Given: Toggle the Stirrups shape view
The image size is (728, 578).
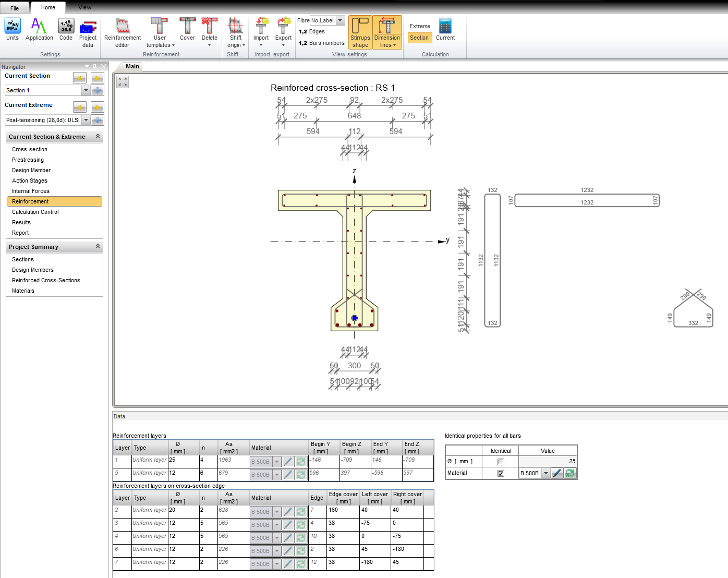Looking at the screenshot, I should pyautogui.click(x=360, y=32).
